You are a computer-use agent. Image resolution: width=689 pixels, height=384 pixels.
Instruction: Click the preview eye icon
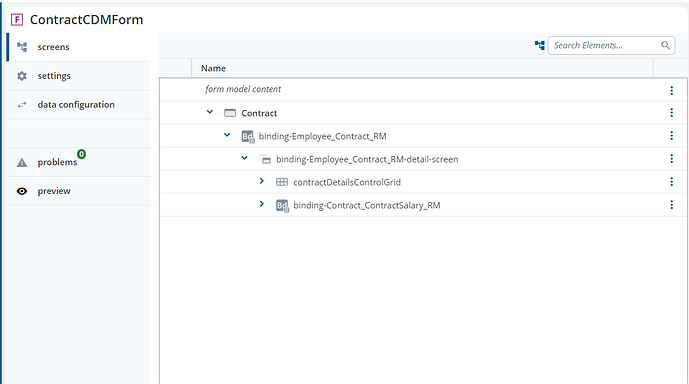[x=22, y=191]
